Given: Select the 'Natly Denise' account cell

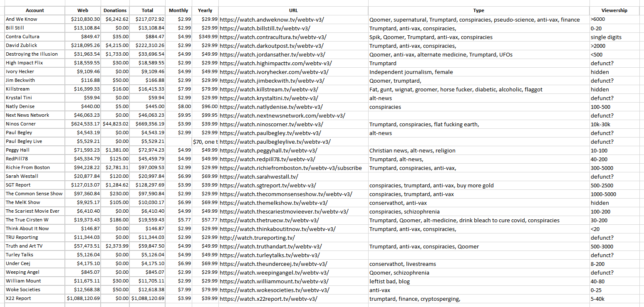Looking at the screenshot, I should (x=35, y=106).
